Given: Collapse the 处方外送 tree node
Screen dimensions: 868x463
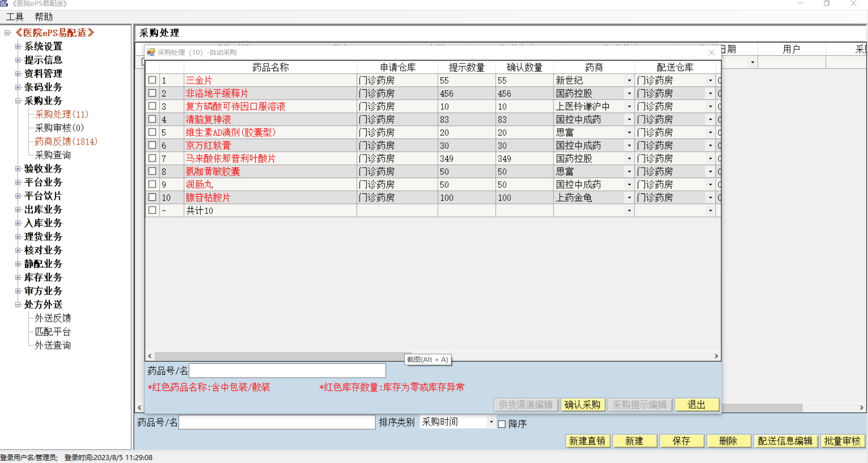Looking at the screenshot, I should 18,304.
